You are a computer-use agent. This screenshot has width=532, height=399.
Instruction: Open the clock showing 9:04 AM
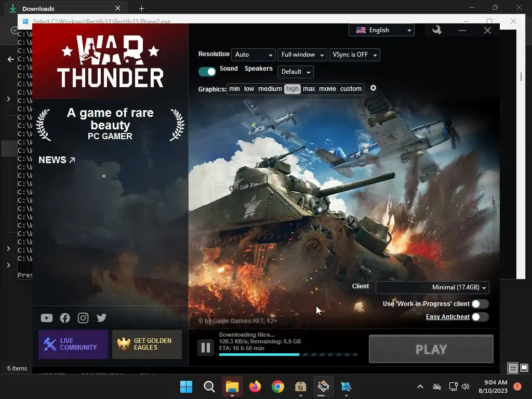(493, 387)
